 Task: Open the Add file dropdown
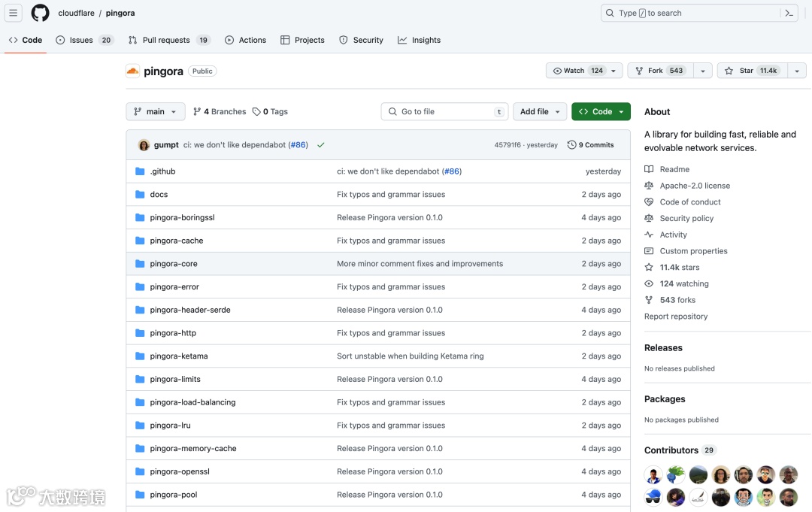(540, 112)
